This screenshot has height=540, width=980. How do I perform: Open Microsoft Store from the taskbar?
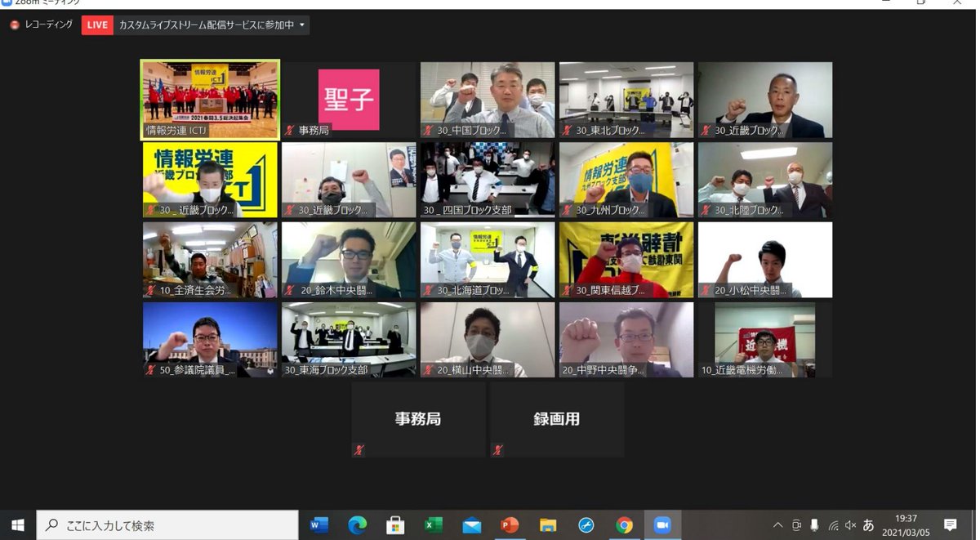coord(395,525)
